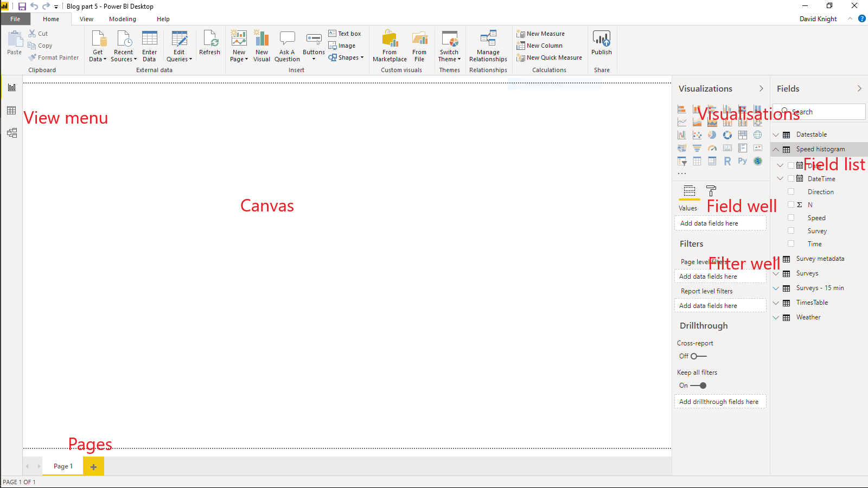Viewport: 868px width, 488px height.
Task: Select the R script visual
Action: pyautogui.click(x=727, y=161)
